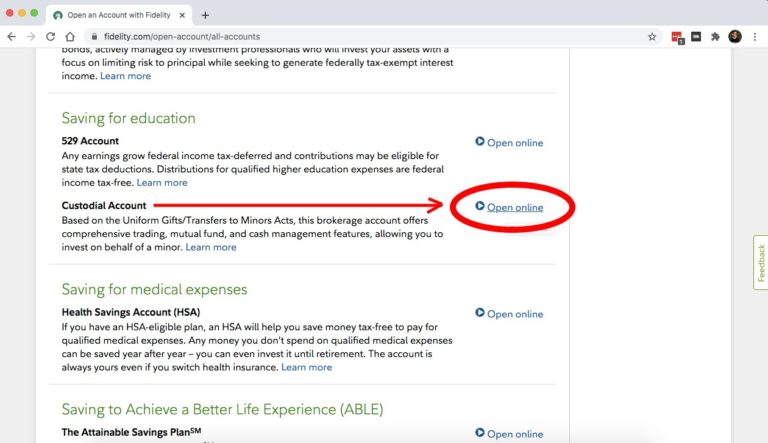The height and width of the screenshot is (443, 768).
Task: Click Learn more under 529 Account
Action: pos(162,183)
